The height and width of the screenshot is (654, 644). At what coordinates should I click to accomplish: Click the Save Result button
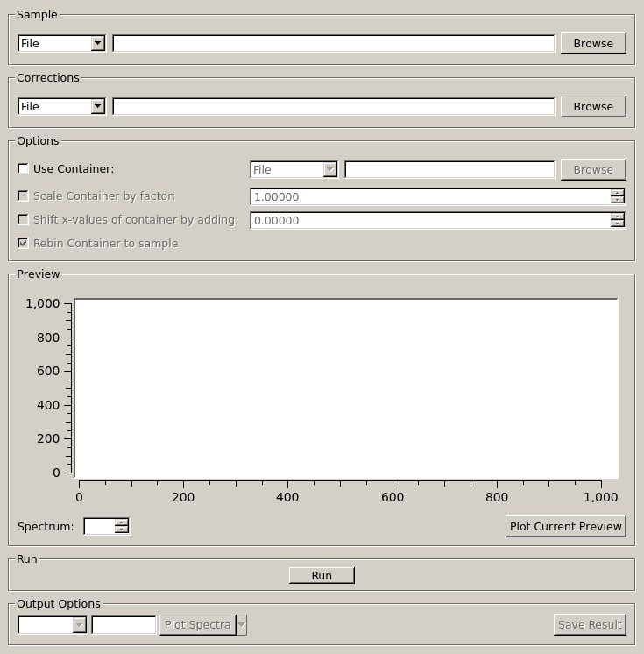coord(590,624)
